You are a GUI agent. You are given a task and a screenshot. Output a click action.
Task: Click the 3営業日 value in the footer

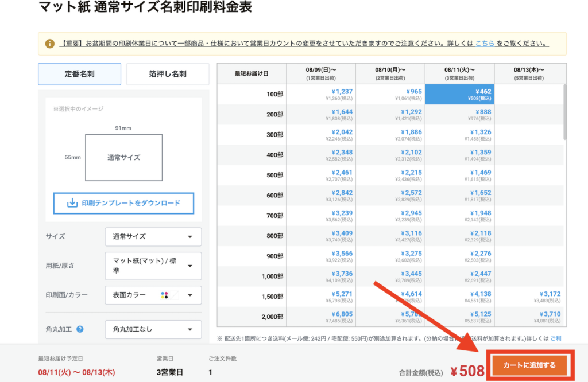point(170,372)
